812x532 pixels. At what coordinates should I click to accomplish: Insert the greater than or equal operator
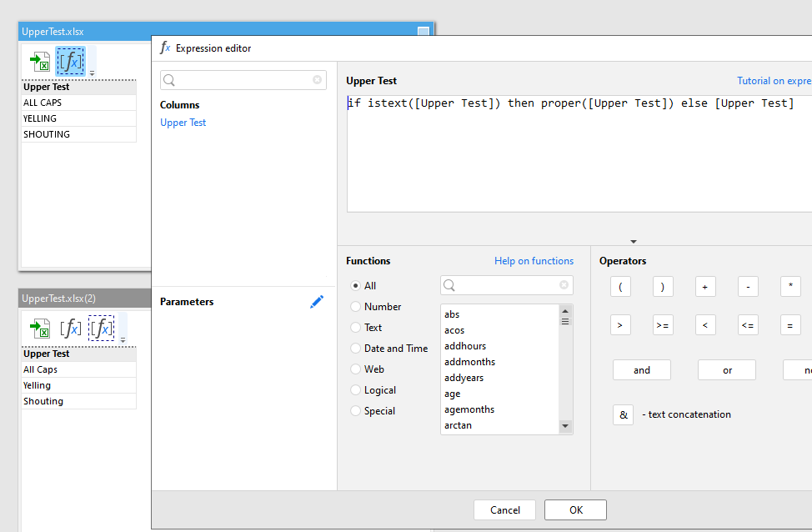663,325
